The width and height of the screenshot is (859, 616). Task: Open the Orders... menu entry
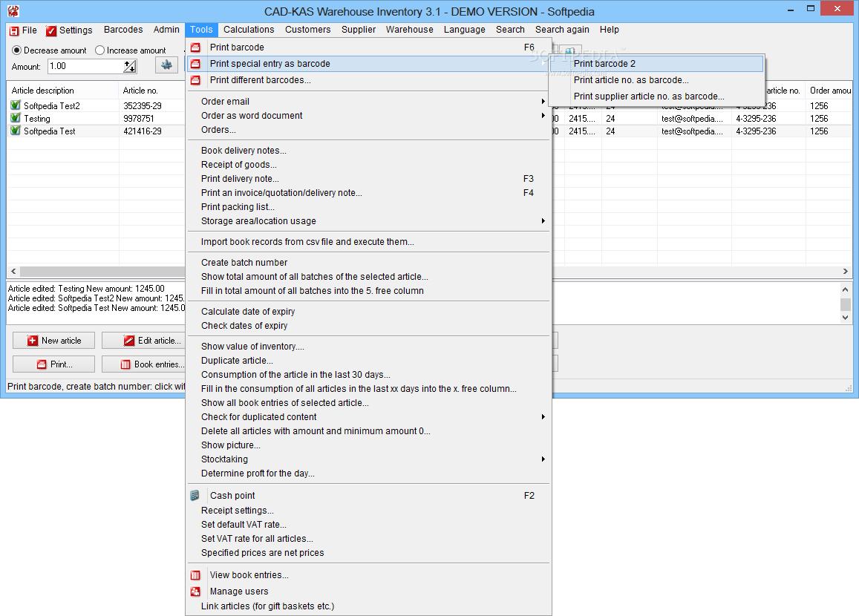pyautogui.click(x=368, y=130)
